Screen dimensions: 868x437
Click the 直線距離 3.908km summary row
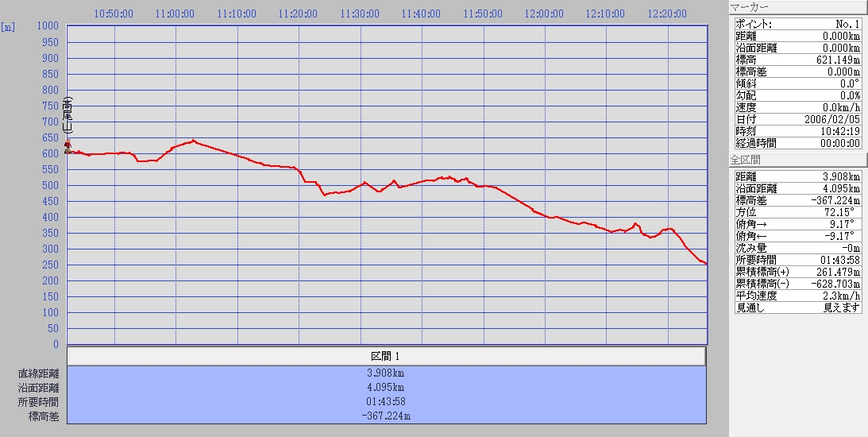pyautogui.click(x=386, y=373)
